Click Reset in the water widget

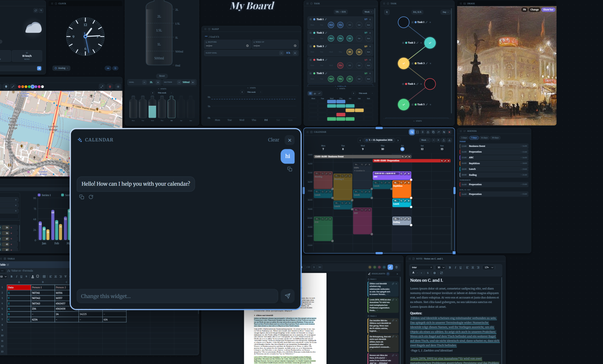point(162,76)
